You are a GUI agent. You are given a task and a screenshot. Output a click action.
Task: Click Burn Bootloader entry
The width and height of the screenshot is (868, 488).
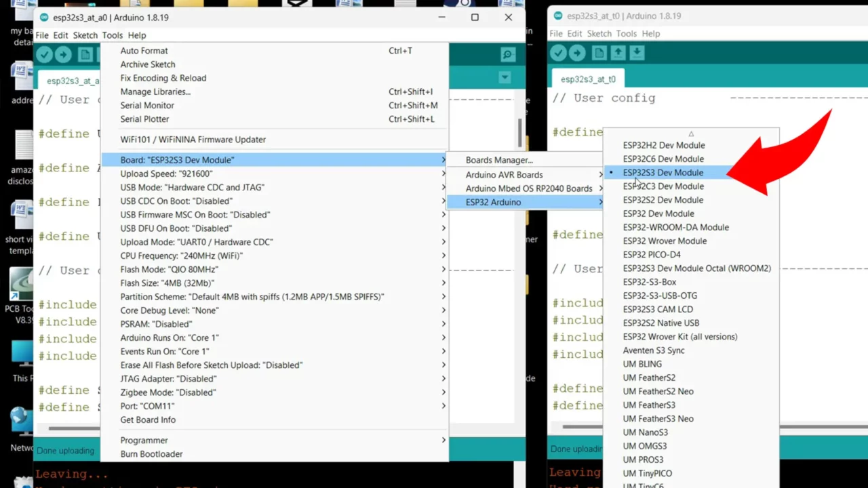coord(275,454)
